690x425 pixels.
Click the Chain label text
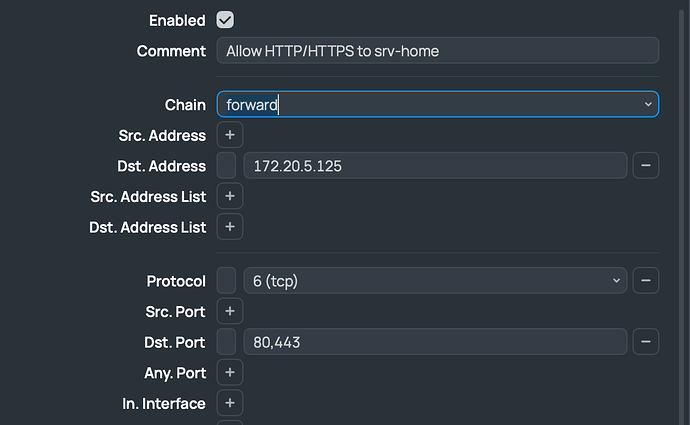point(185,104)
